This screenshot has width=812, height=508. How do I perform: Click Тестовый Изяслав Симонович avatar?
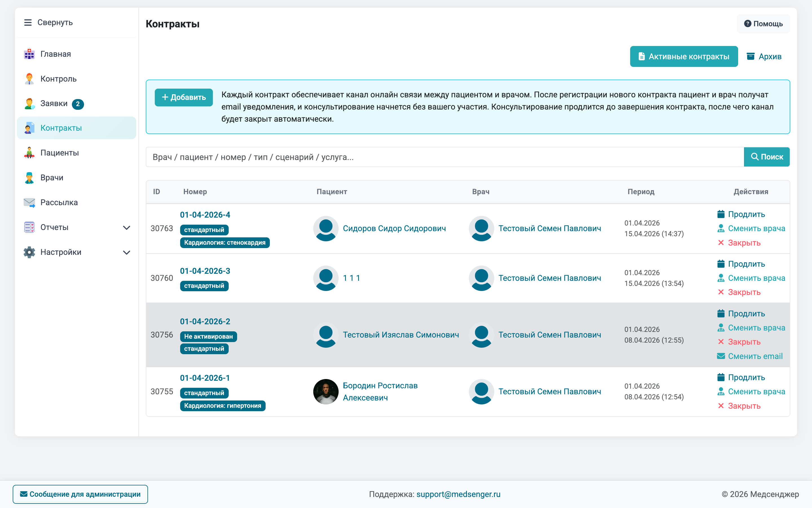click(326, 335)
